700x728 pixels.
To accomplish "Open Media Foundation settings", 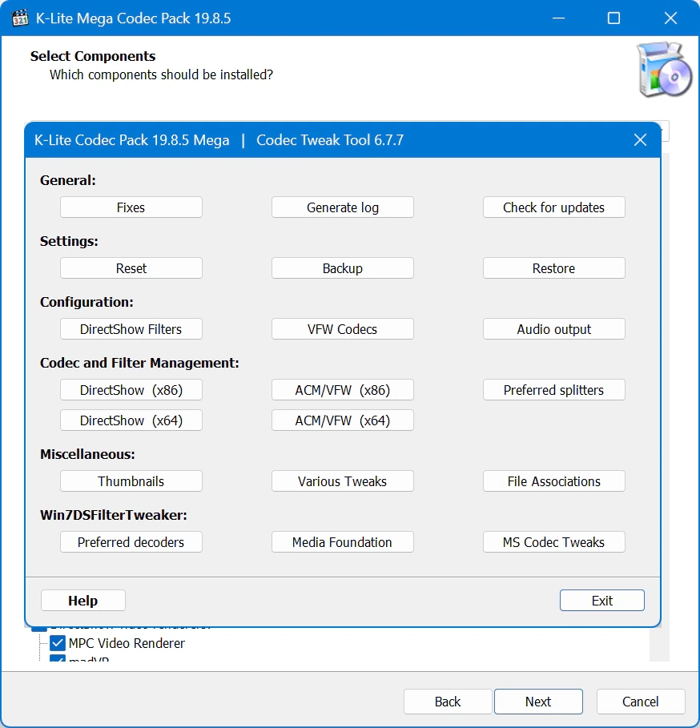I will tap(343, 542).
